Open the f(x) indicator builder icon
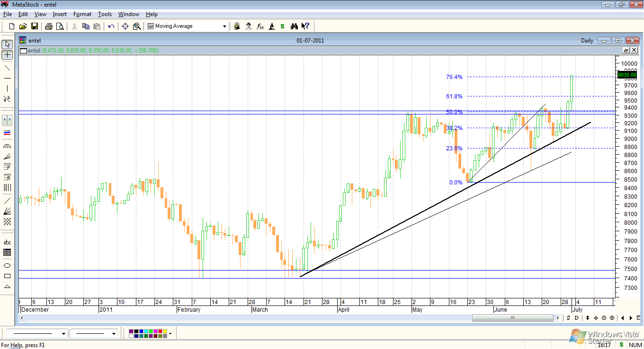This screenshot has height=349, width=644. (260, 26)
